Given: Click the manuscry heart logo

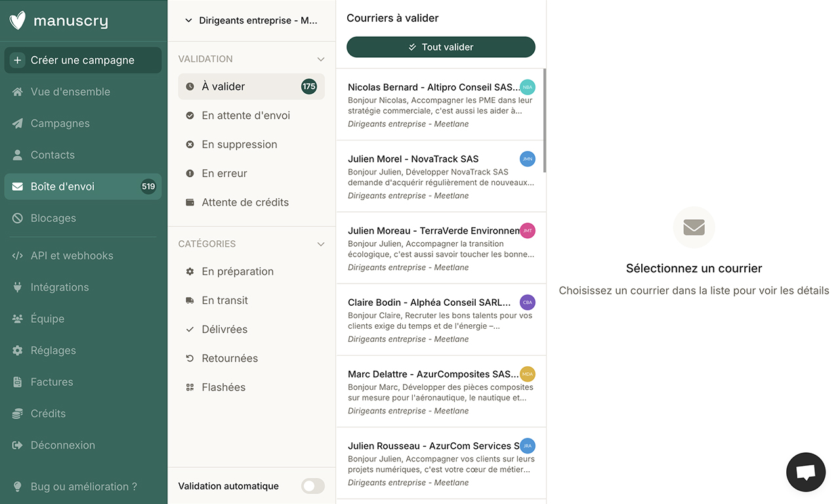Looking at the screenshot, I should pyautogui.click(x=18, y=20).
